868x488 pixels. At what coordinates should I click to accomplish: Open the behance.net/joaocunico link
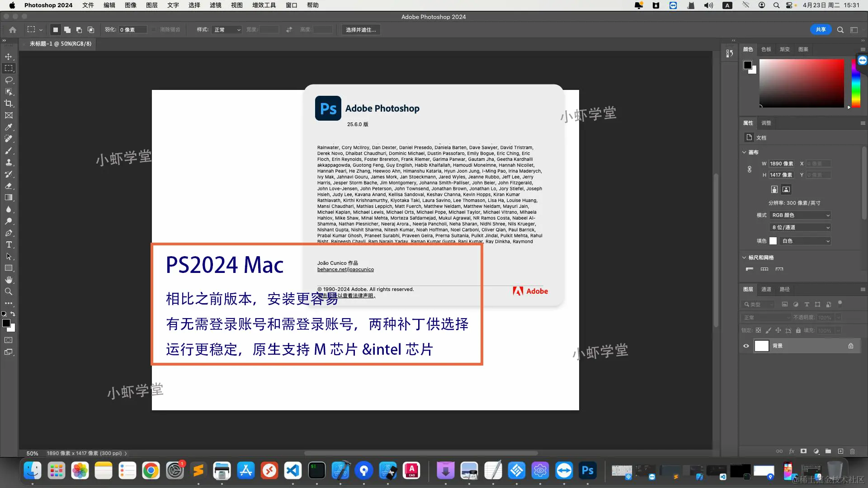point(345,269)
